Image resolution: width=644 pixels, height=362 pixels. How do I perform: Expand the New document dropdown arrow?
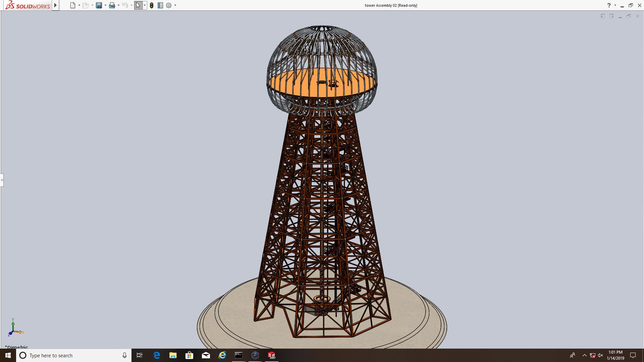click(x=79, y=5)
